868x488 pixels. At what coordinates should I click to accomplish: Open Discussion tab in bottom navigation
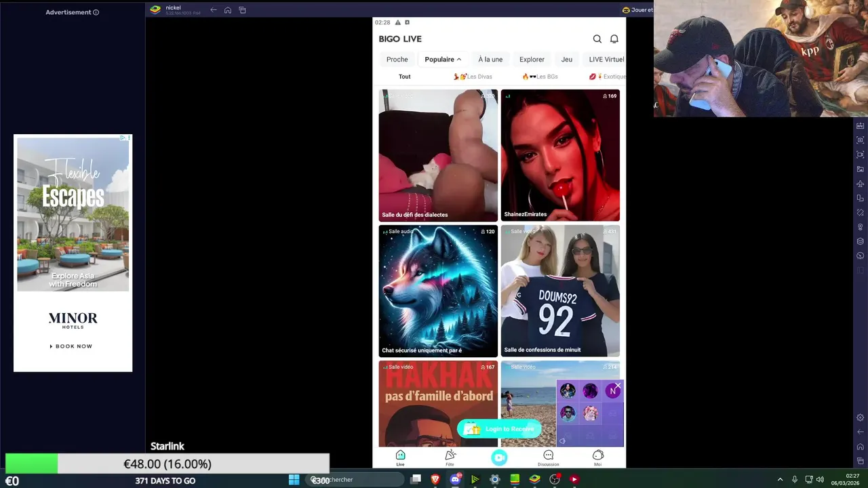click(x=549, y=458)
